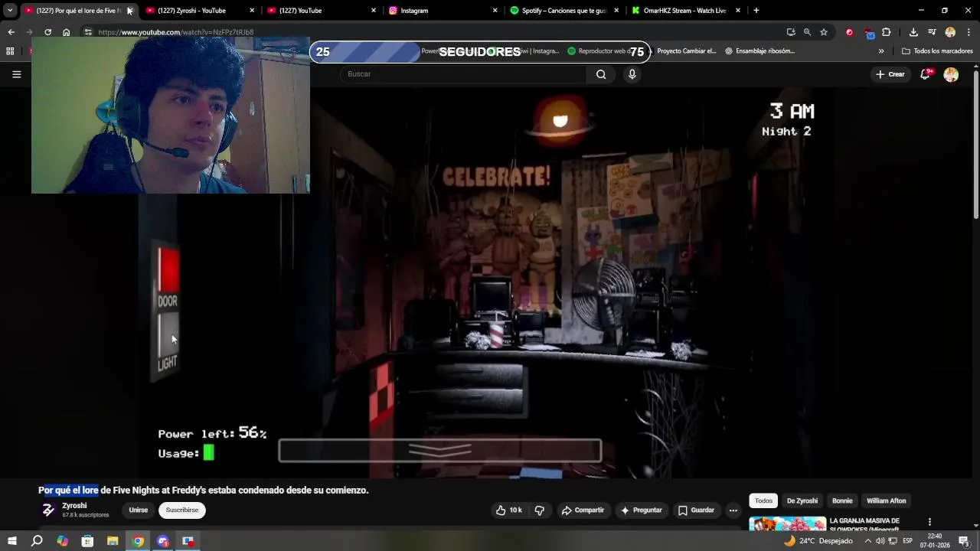Click the browser address bar URL
This screenshot has width=980, height=551.
(x=176, y=32)
